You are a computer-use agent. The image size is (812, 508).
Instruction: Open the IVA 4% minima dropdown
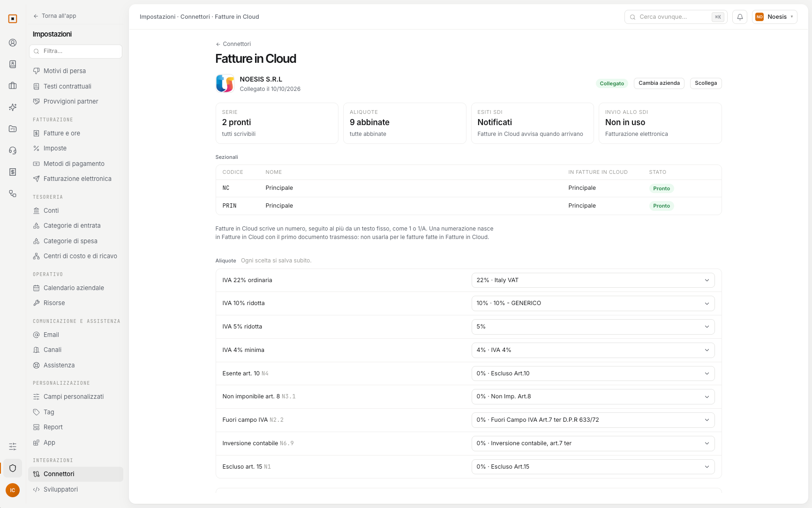pos(593,350)
